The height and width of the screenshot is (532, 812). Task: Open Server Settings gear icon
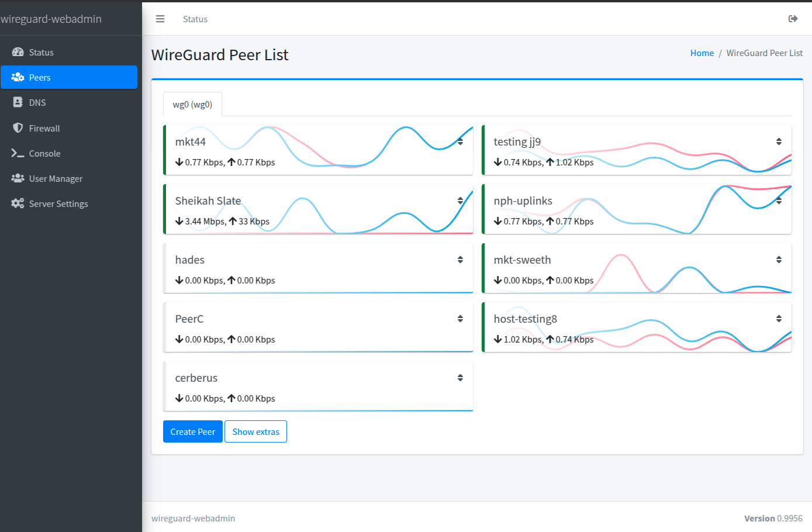point(18,203)
